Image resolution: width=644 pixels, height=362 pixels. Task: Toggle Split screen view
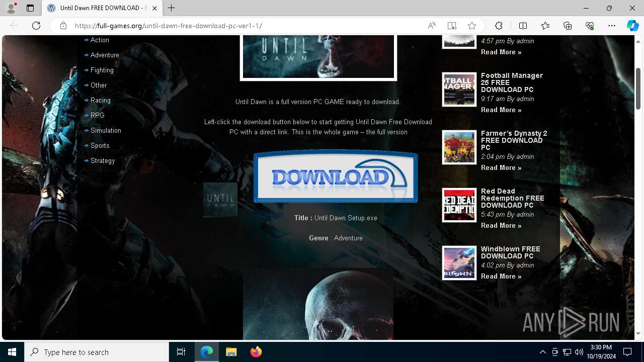click(x=523, y=26)
